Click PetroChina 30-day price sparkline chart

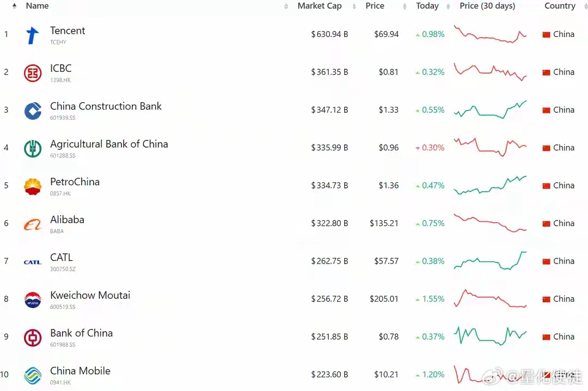490,185
